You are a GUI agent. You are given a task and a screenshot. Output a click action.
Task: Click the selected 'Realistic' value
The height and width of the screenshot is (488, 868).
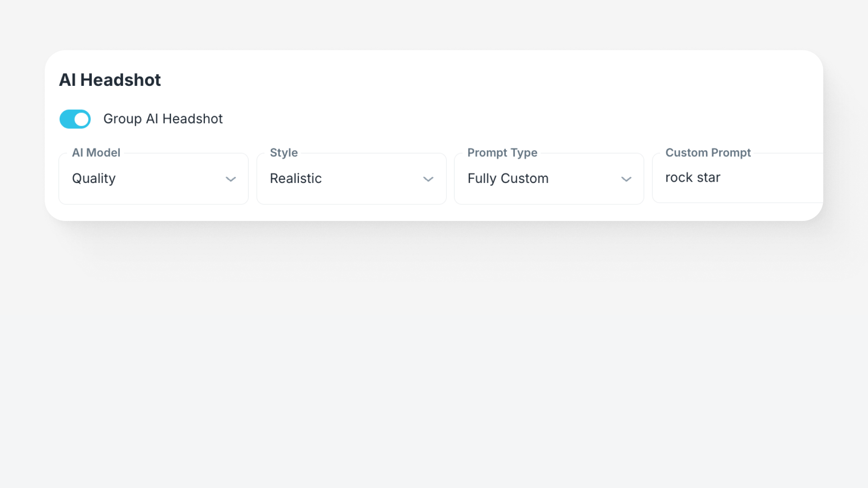(x=296, y=178)
